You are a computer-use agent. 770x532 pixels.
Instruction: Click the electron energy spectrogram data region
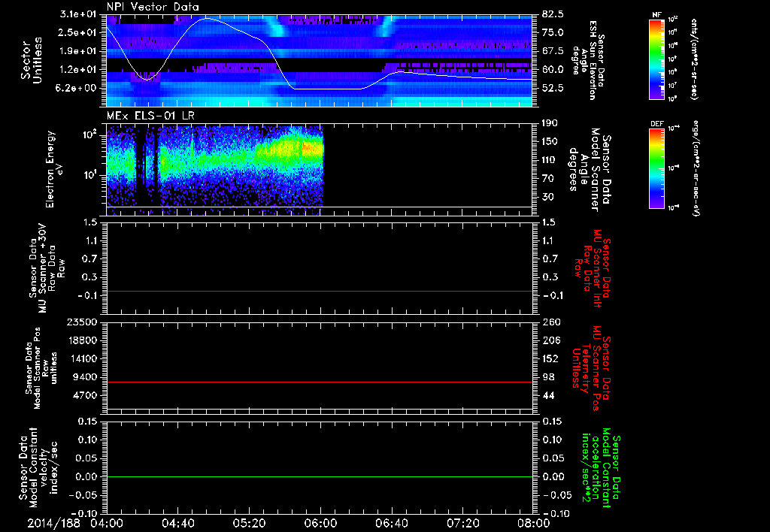coord(215,171)
